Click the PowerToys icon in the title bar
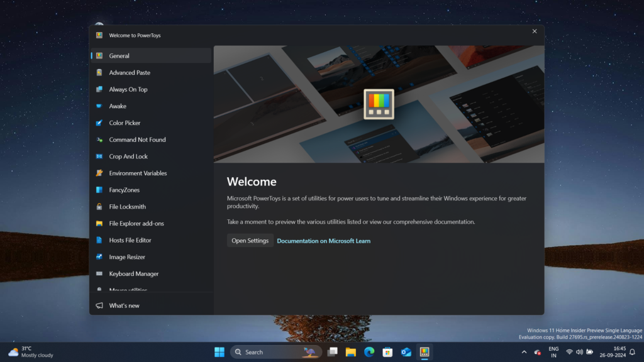The width and height of the screenshot is (644, 362). point(99,35)
